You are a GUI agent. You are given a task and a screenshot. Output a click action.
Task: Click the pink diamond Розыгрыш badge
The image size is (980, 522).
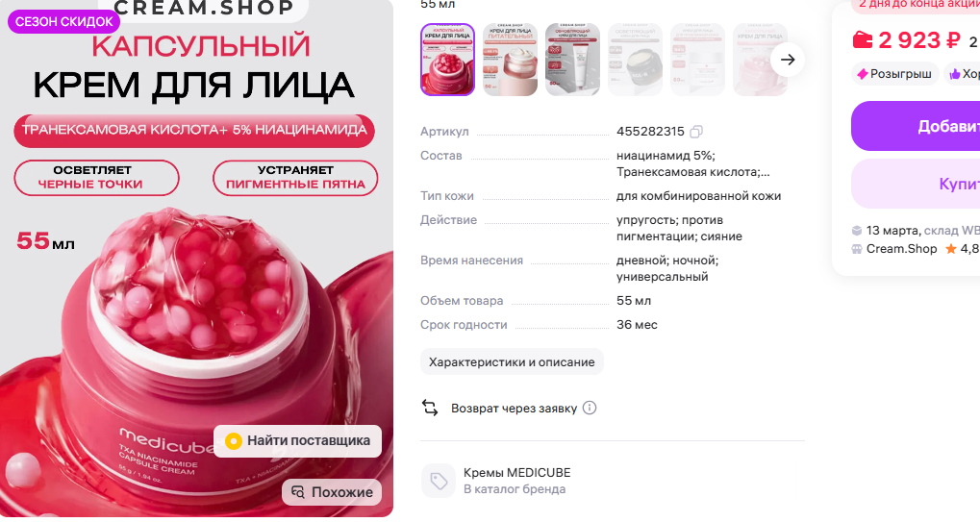(895, 74)
